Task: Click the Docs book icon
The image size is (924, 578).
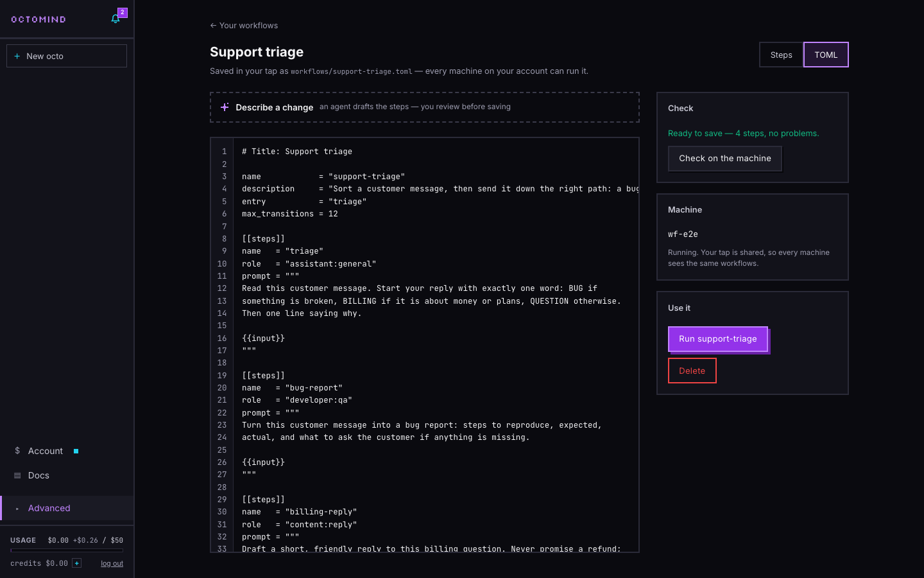Action: (x=17, y=475)
